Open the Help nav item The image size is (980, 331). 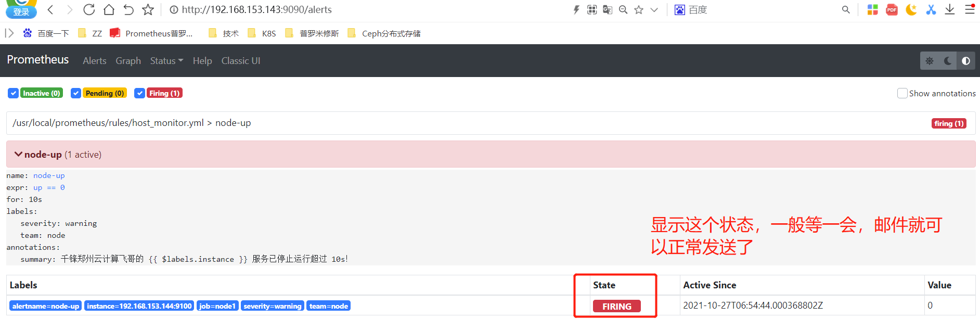click(x=202, y=61)
